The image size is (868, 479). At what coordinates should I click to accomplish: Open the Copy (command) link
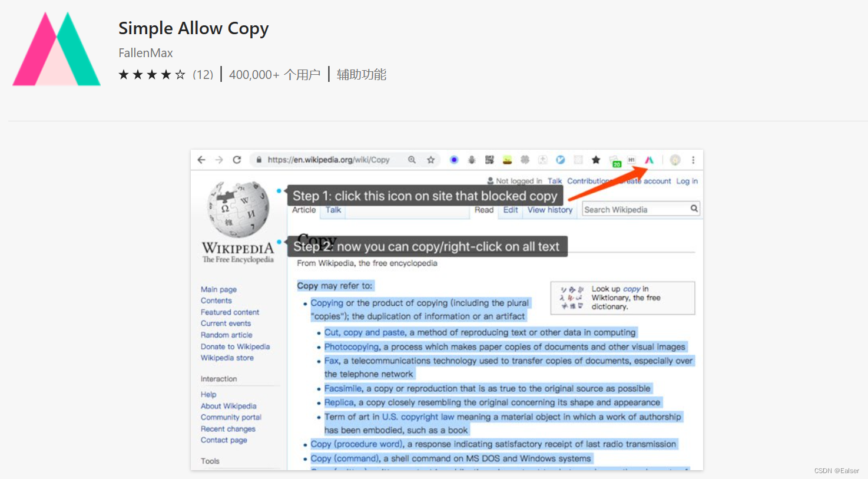click(x=344, y=458)
